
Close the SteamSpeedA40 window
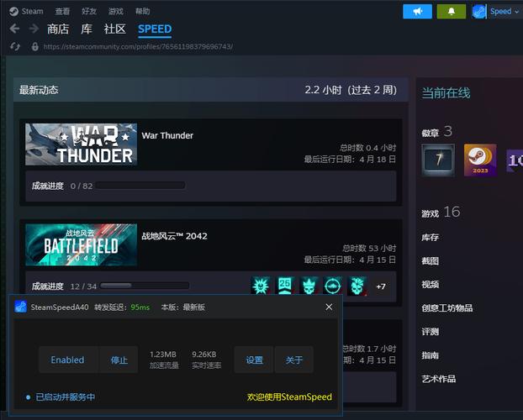[329, 307]
